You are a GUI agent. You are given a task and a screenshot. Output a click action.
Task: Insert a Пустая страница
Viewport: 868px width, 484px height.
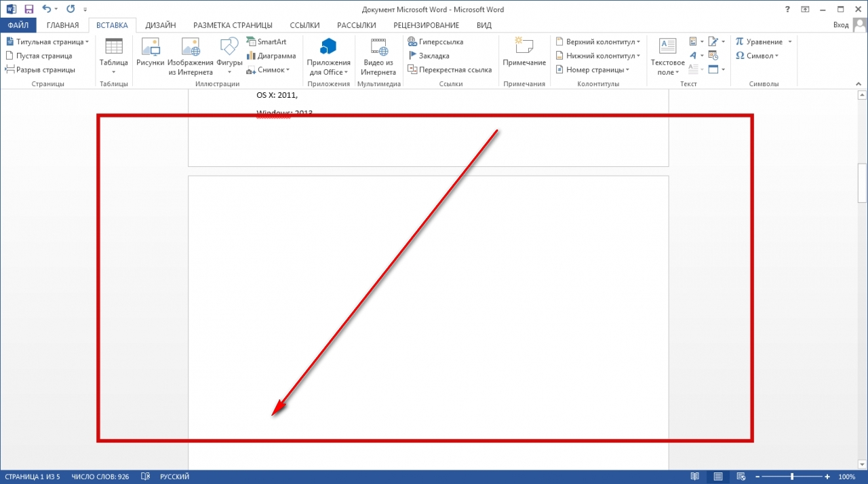pos(39,56)
